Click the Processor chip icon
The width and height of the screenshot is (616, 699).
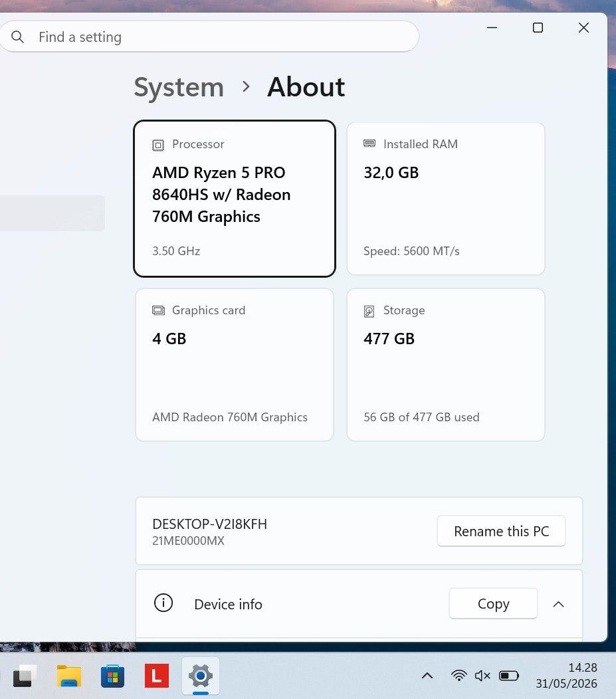tap(157, 145)
